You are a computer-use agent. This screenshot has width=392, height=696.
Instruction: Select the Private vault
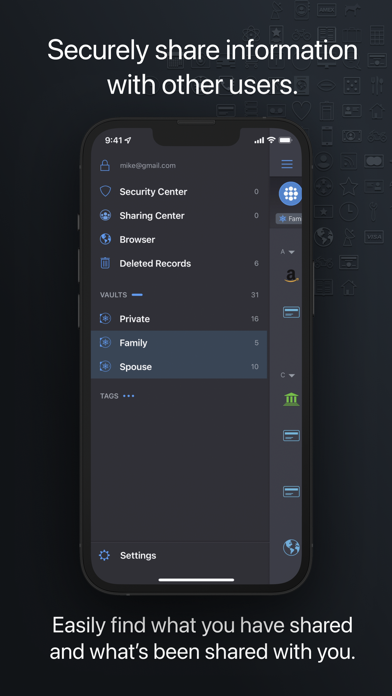click(x=179, y=319)
